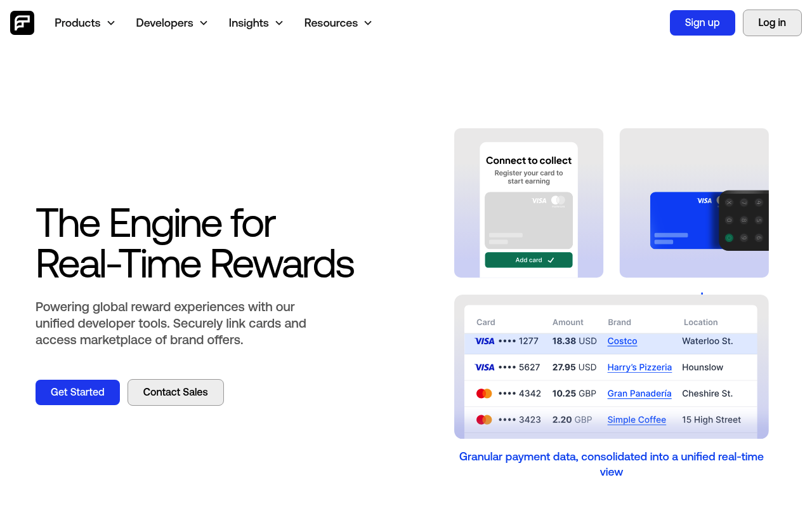
Task: Click the Visa icon for card 1277
Action: [x=485, y=341]
